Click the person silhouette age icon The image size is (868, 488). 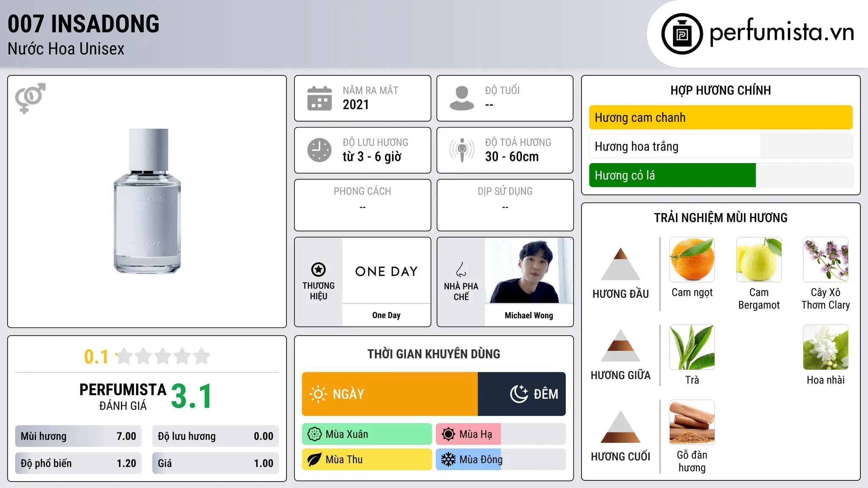462,98
